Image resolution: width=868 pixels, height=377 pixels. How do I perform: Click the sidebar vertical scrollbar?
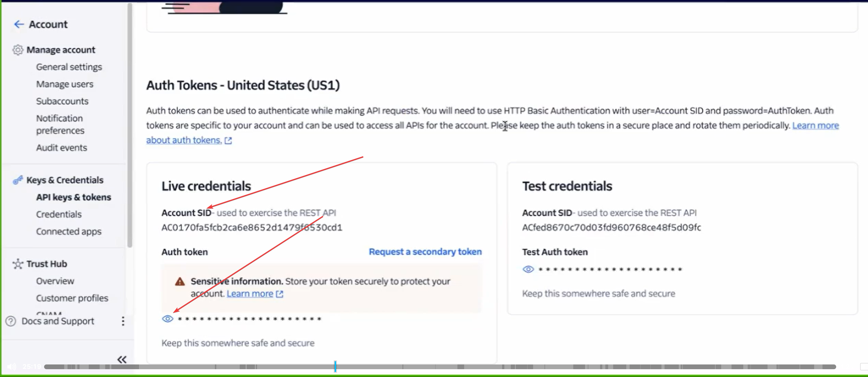(x=130, y=125)
